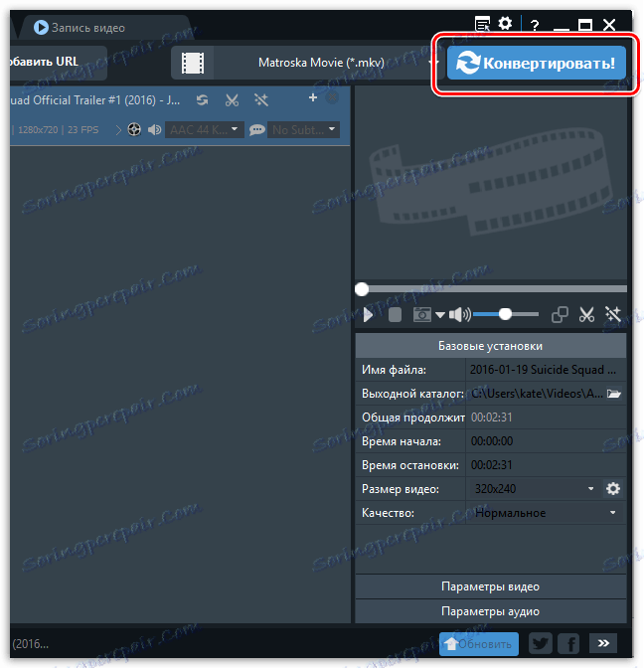Image resolution: width=644 pixels, height=668 pixels.
Task: Click the film strip format icon
Action: click(193, 63)
